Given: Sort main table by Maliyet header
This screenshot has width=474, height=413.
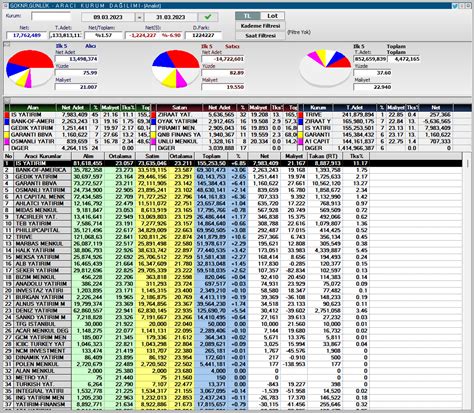Looking at the screenshot, I should coord(294,156).
